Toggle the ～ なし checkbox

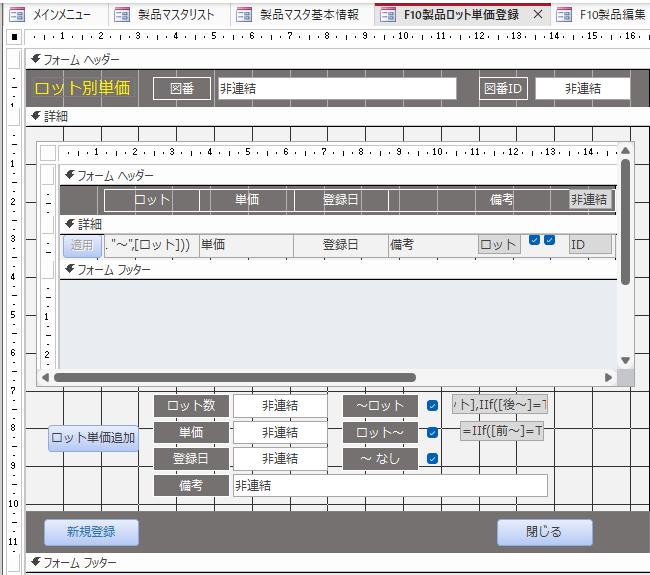click(x=432, y=459)
